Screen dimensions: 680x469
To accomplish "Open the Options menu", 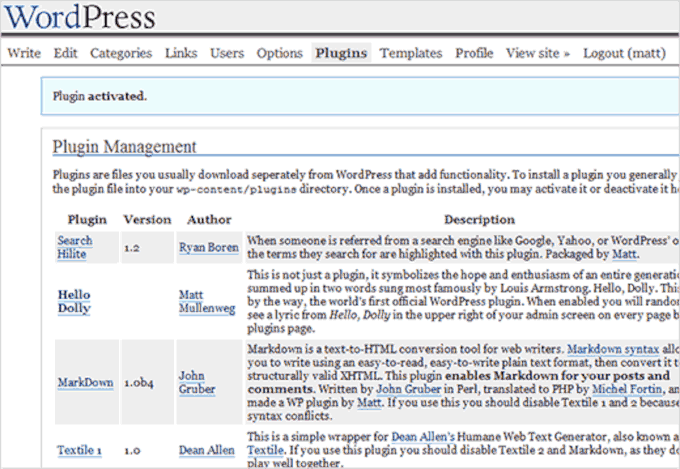I will click(279, 53).
